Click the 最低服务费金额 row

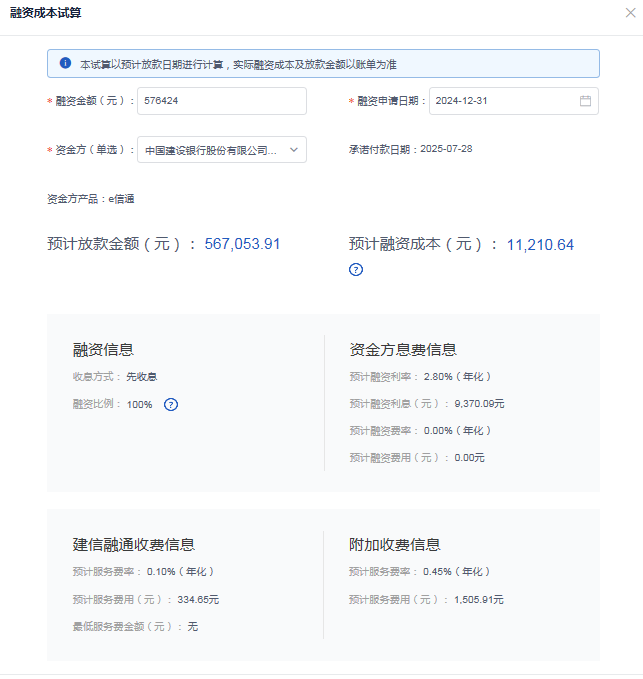tap(135, 626)
